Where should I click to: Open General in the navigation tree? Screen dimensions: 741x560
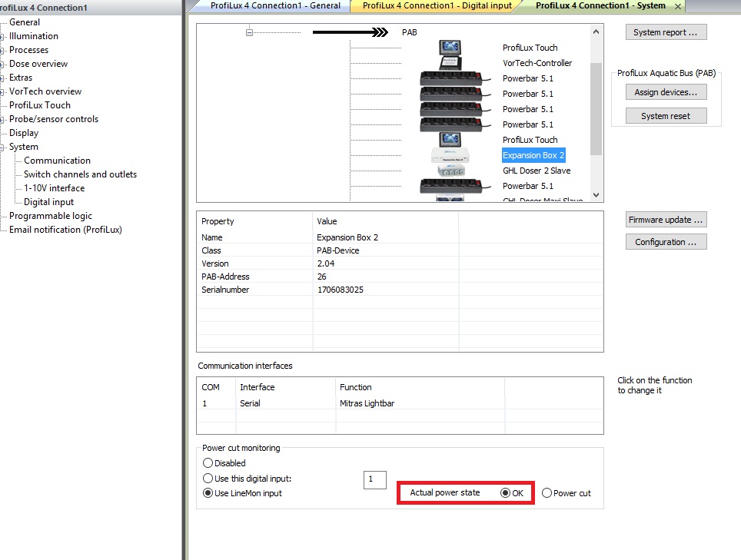25,22
